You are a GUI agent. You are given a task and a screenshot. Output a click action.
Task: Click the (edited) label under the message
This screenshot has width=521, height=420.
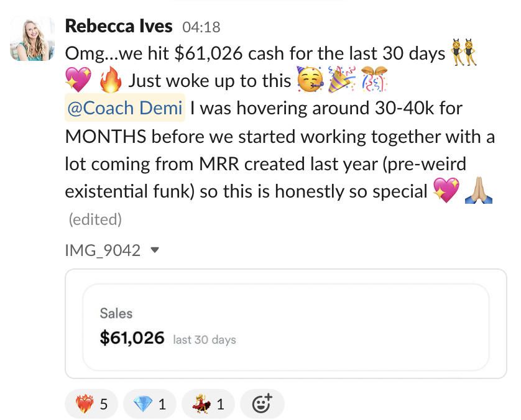[95, 219]
